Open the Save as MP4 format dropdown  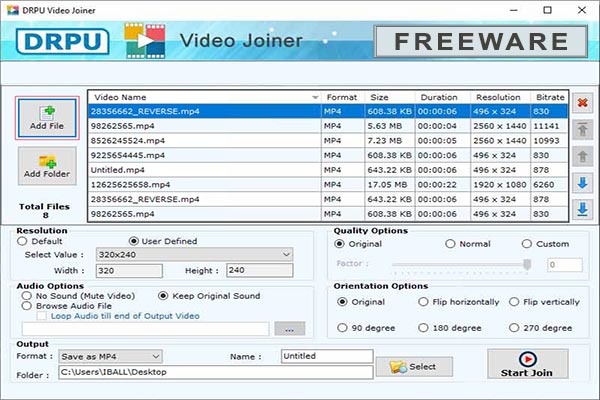point(110,356)
